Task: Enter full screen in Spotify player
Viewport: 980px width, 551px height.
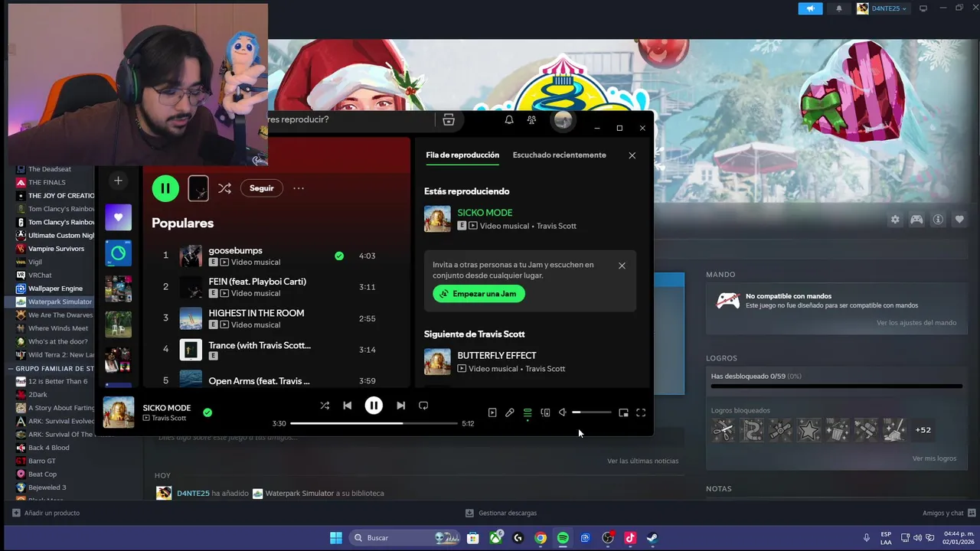Action: point(641,412)
